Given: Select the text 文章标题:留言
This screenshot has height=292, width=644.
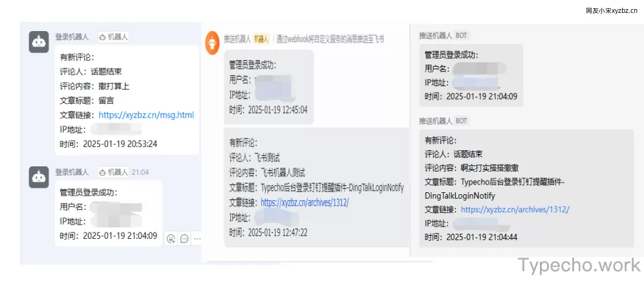Looking at the screenshot, I should point(87,101).
